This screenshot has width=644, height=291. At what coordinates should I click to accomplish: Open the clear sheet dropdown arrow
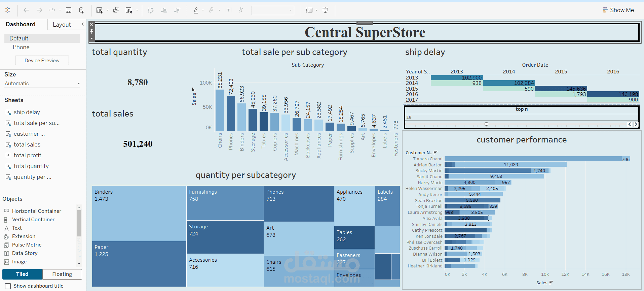[x=137, y=10]
